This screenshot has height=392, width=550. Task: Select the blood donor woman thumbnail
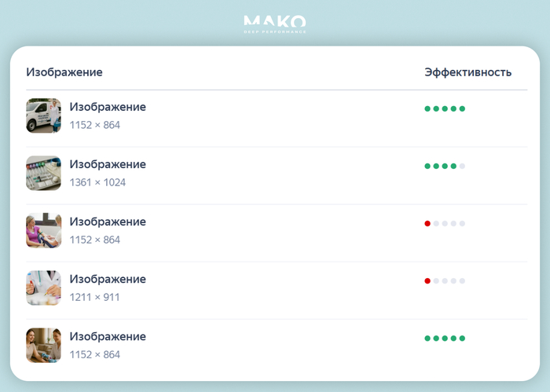(43, 230)
